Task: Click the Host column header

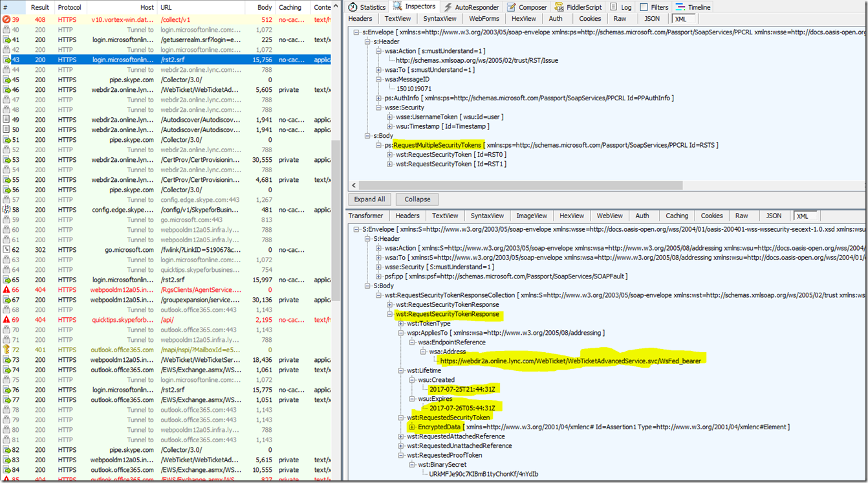Action: point(122,7)
